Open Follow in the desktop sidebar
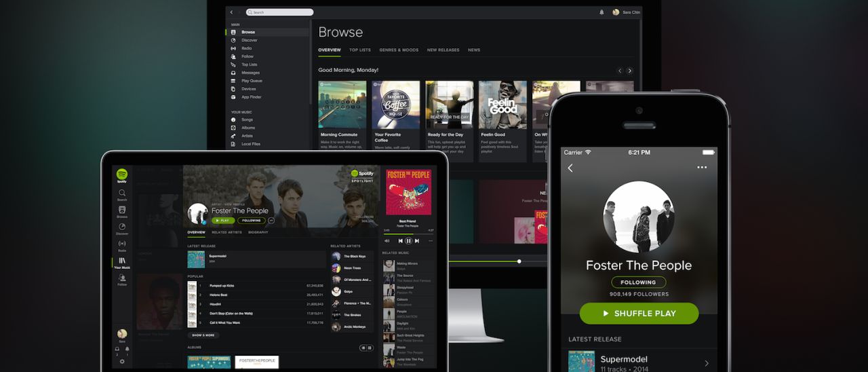 243,56
